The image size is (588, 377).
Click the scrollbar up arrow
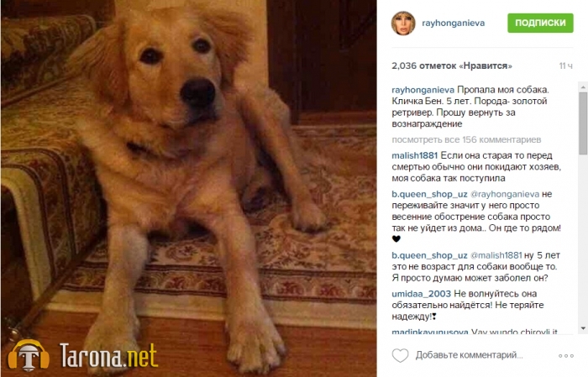pos(583,87)
